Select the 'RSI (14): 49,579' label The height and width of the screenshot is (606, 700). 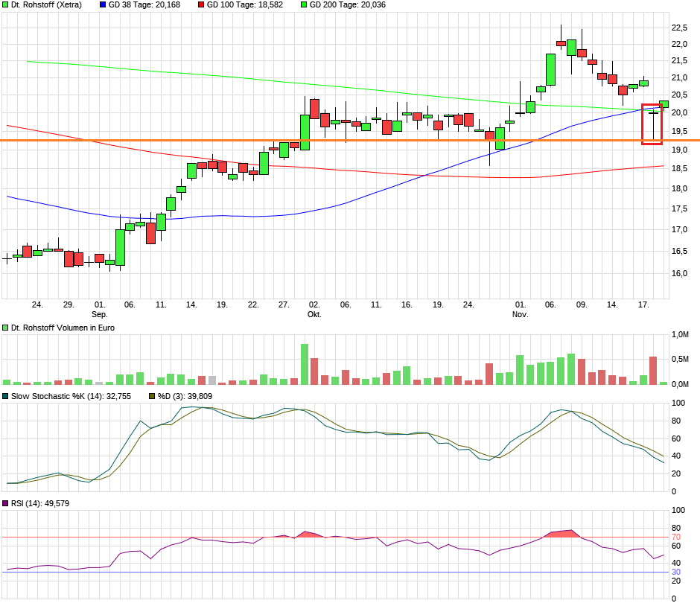pos(40,503)
